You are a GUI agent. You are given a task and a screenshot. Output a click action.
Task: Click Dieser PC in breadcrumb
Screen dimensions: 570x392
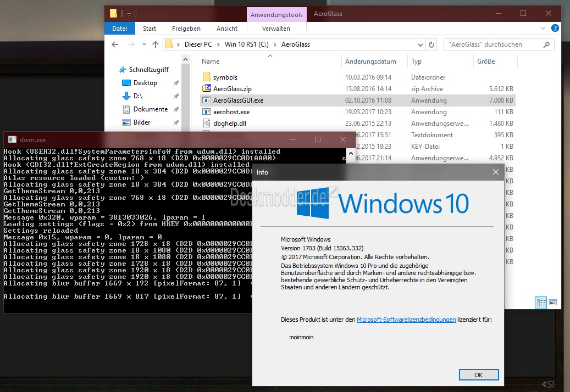click(198, 44)
